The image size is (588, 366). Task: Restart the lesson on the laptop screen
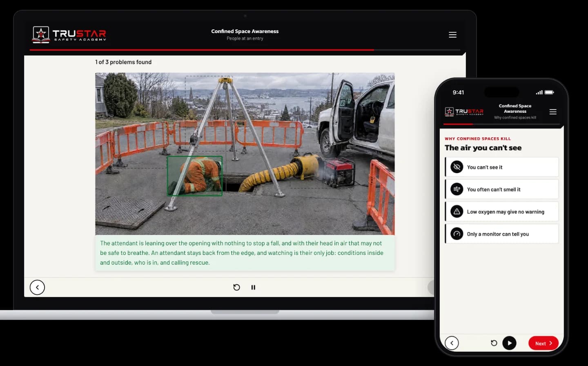pyautogui.click(x=236, y=287)
